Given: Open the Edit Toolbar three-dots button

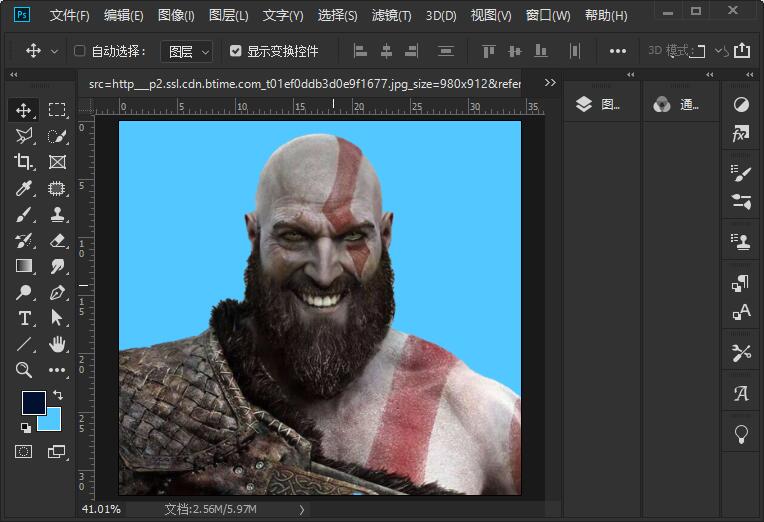Looking at the screenshot, I should click(x=57, y=370).
